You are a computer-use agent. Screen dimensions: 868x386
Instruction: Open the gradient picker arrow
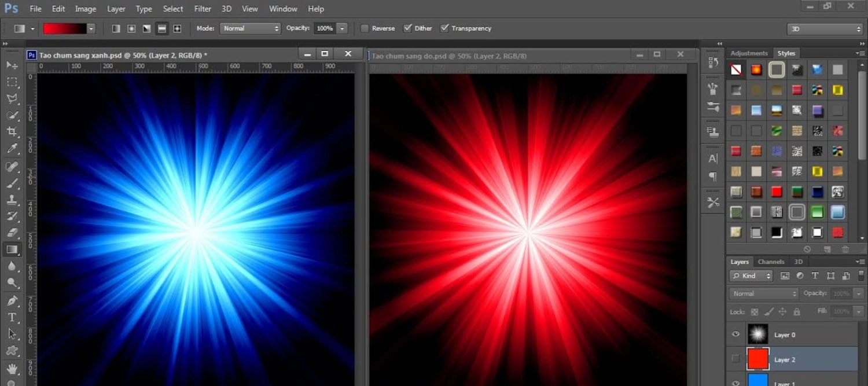point(91,28)
